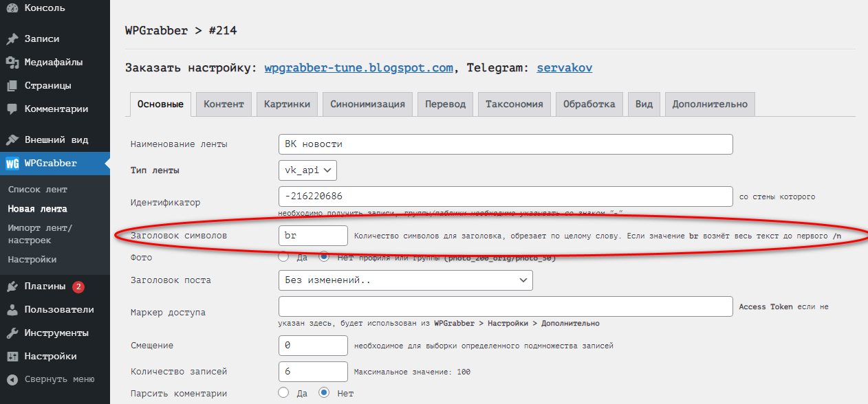Follow the servakov Telegram link

click(x=564, y=68)
